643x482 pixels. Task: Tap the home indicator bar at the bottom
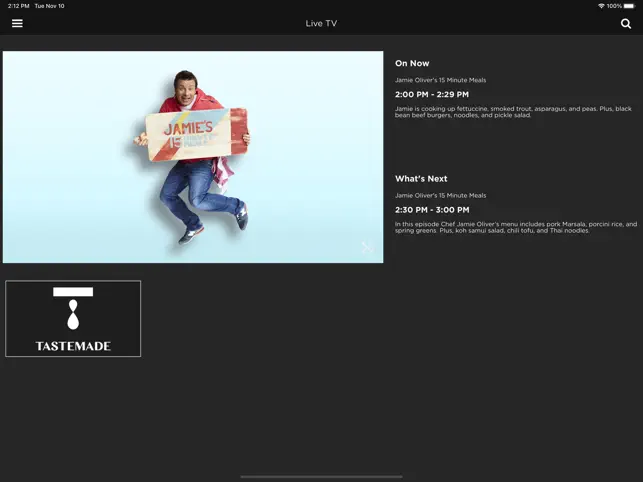(x=321, y=477)
